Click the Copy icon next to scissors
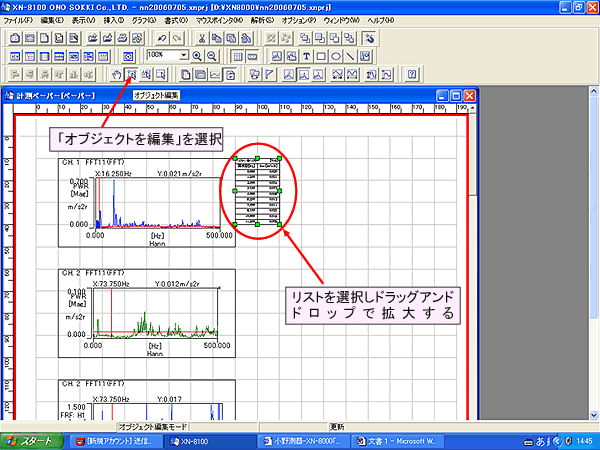 click(x=217, y=38)
